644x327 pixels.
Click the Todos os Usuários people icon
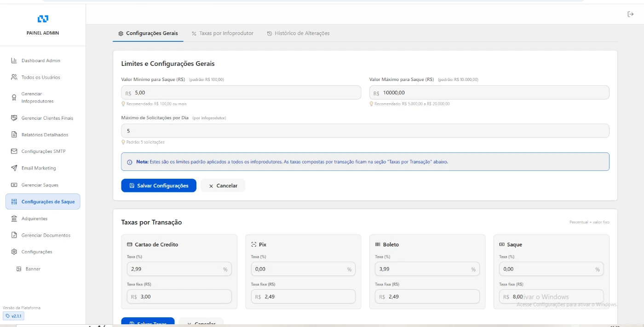14,77
